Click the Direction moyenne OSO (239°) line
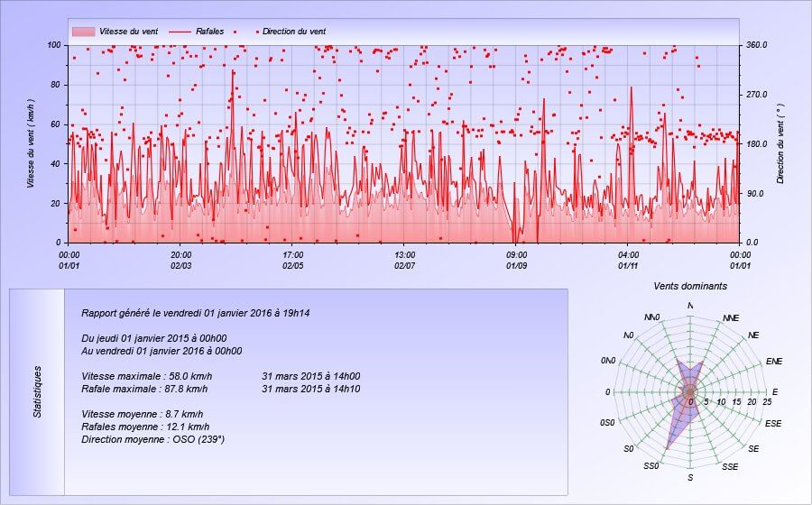Screen dimensions: 812x505 (x=152, y=439)
